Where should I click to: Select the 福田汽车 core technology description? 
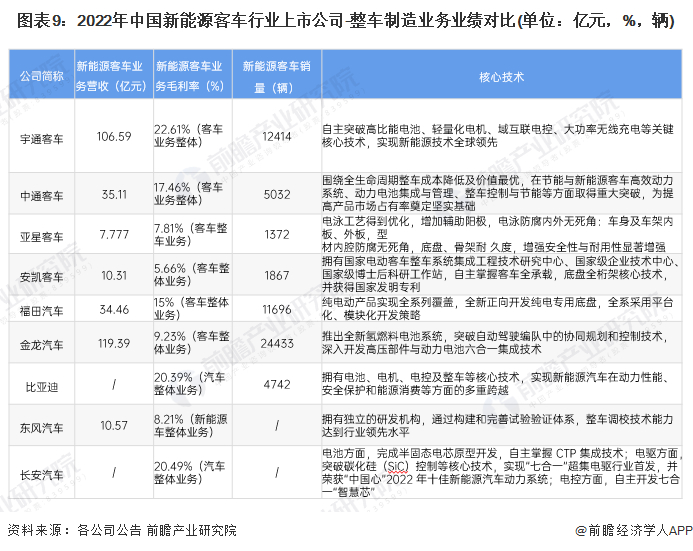[498, 308]
